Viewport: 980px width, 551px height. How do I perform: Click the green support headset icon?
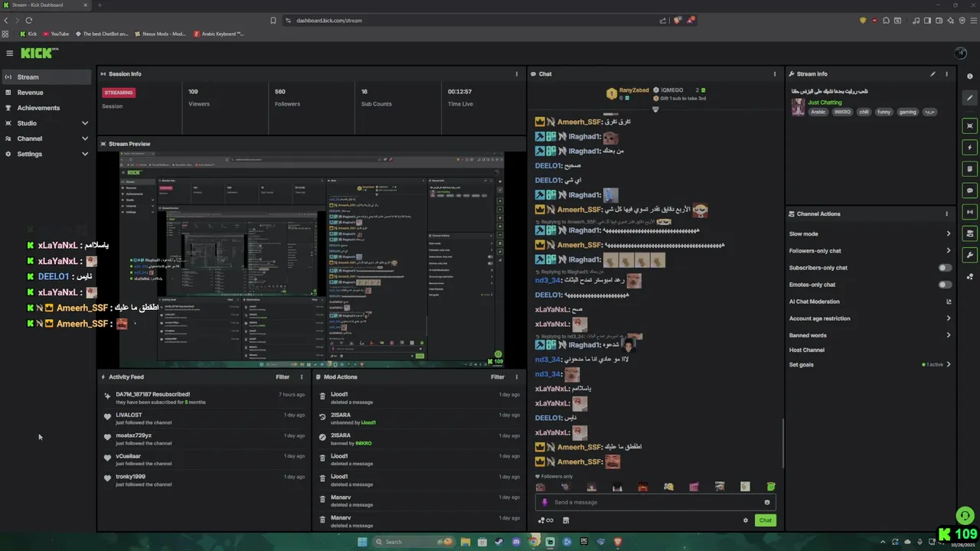click(964, 515)
